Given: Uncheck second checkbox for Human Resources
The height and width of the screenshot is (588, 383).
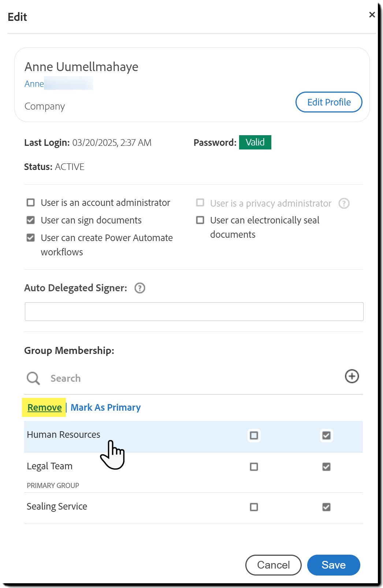Looking at the screenshot, I should 326,435.
